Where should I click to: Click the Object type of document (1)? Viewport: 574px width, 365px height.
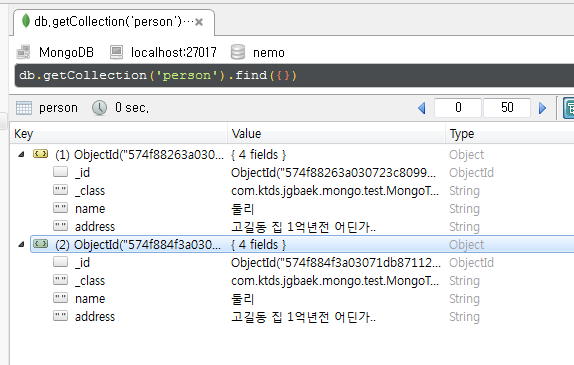[466, 155]
